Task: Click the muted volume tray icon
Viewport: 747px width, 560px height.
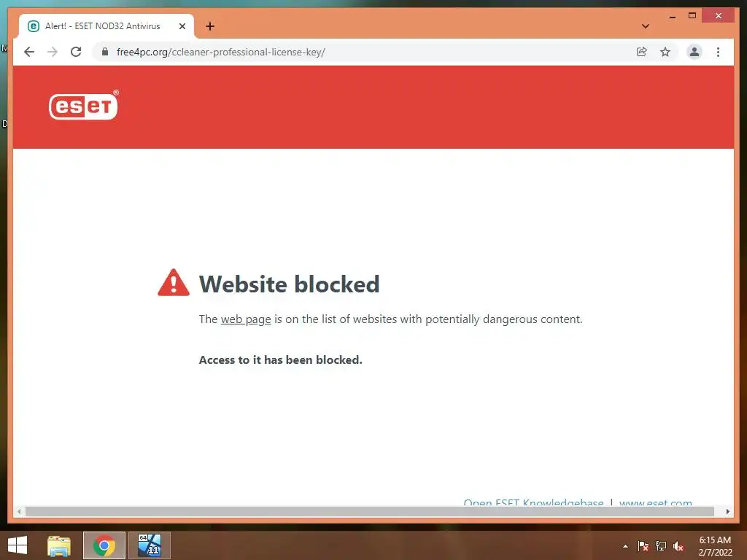Action: pyautogui.click(x=678, y=546)
